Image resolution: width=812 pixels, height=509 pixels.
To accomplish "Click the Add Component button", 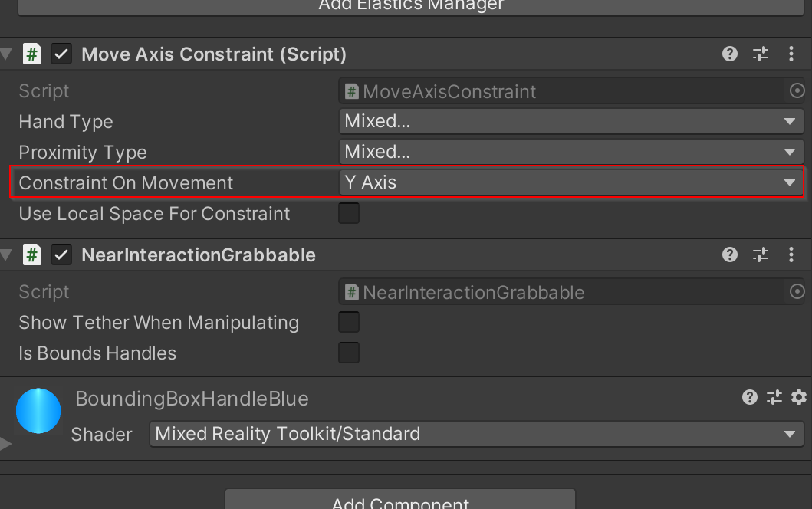I will click(399, 501).
